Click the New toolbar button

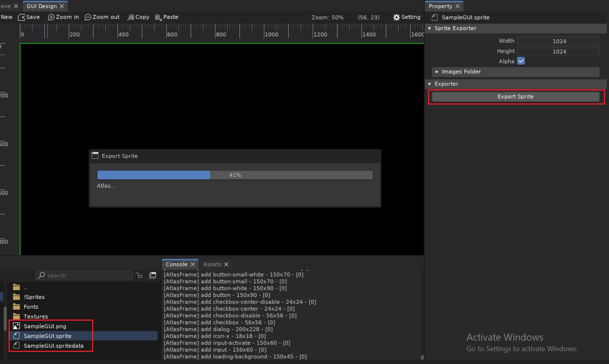click(7, 17)
